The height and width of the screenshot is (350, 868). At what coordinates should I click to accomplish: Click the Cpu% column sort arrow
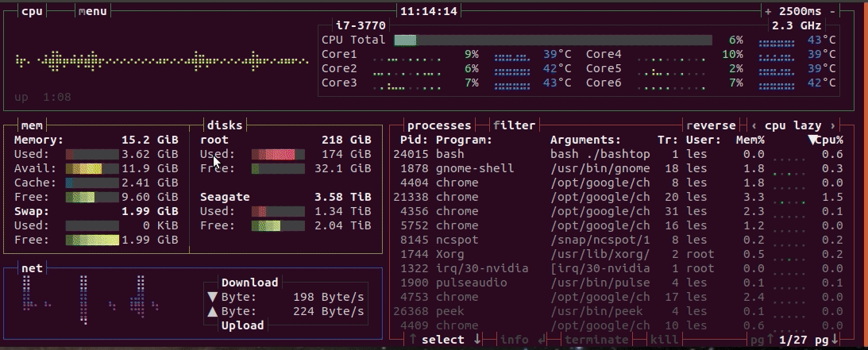click(x=813, y=140)
